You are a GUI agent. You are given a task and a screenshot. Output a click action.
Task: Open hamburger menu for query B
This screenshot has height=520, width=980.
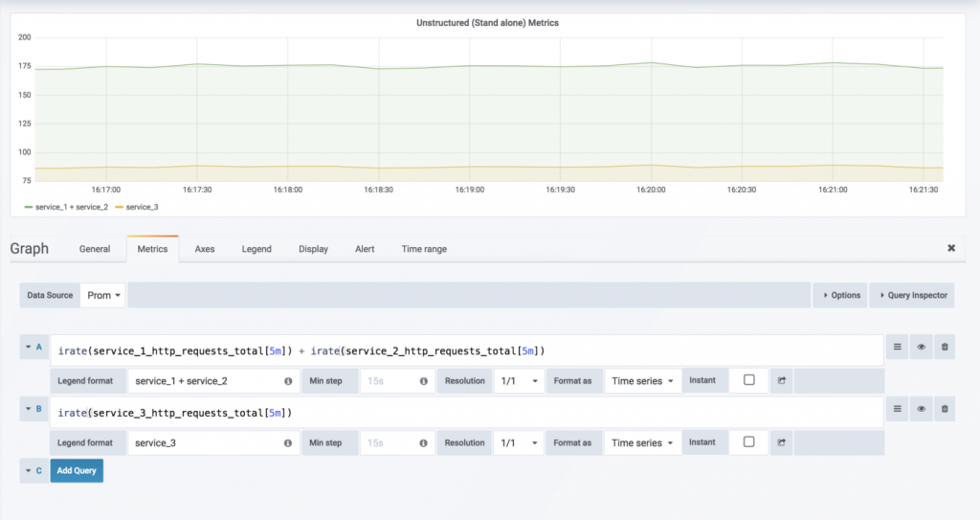897,410
